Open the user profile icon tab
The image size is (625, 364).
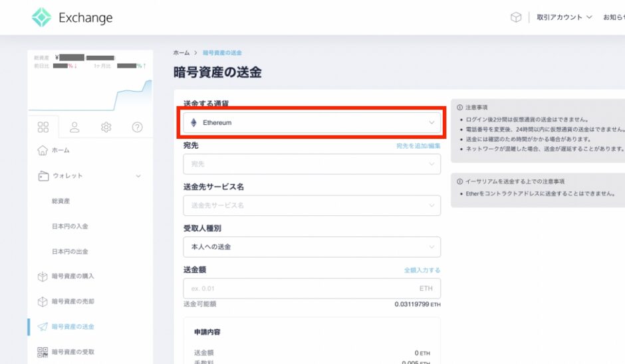(x=74, y=127)
